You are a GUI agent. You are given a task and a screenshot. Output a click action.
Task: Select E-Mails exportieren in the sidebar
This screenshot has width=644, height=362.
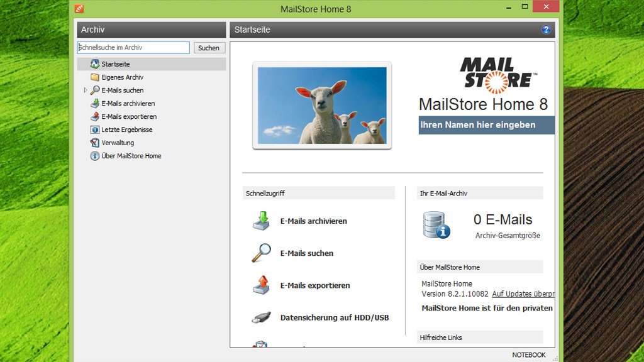(129, 117)
